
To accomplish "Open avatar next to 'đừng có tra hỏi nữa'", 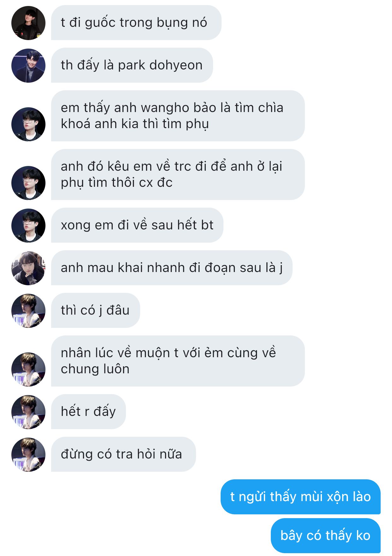I will (x=28, y=455).
